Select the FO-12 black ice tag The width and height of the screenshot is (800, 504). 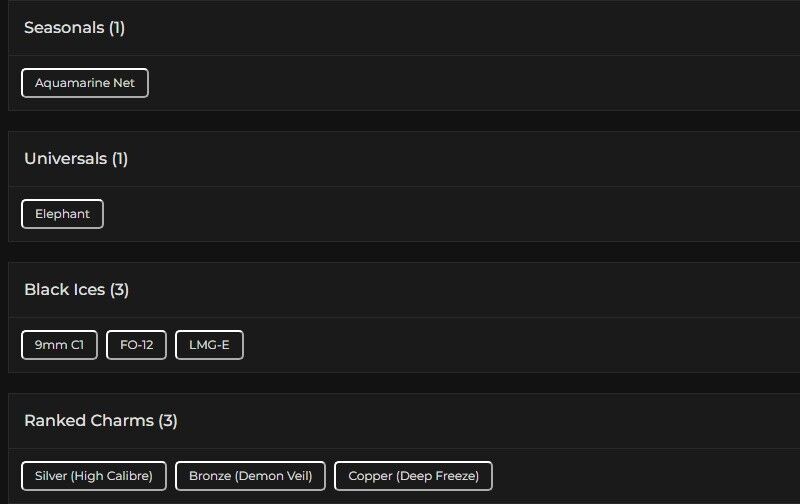[136, 345]
